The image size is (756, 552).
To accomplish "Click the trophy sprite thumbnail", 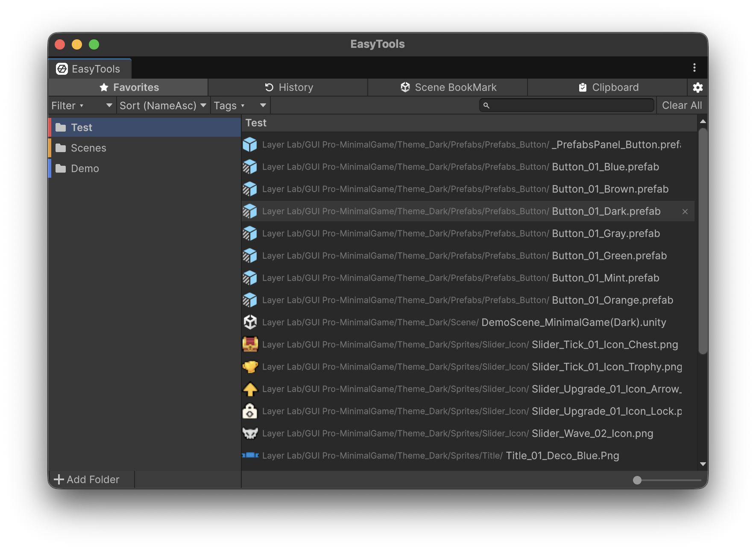I will point(250,367).
